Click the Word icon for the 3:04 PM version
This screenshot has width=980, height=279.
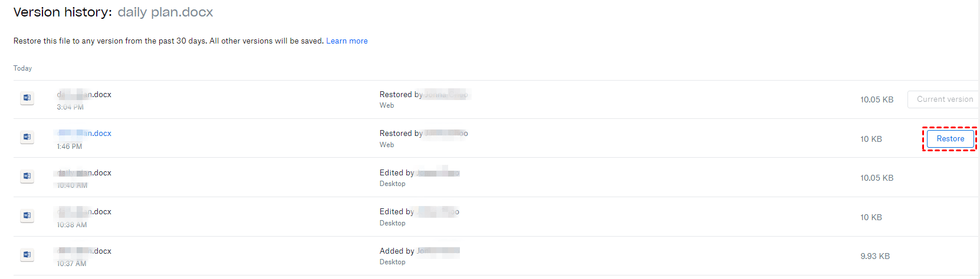(x=27, y=98)
